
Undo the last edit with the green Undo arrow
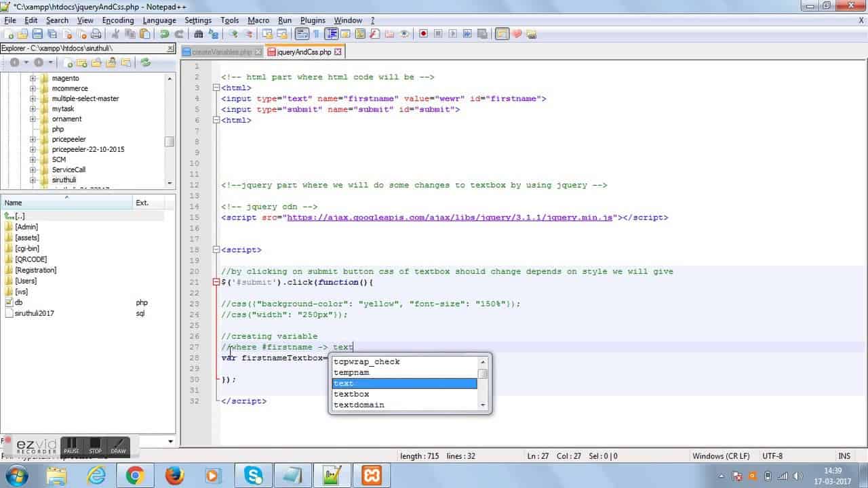point(165,34)
